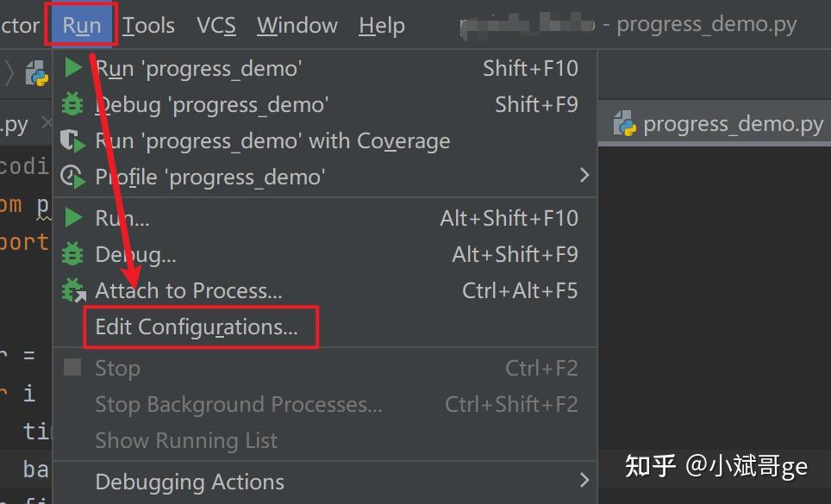
Task: Open the Window menu
Action: [297, 25]
